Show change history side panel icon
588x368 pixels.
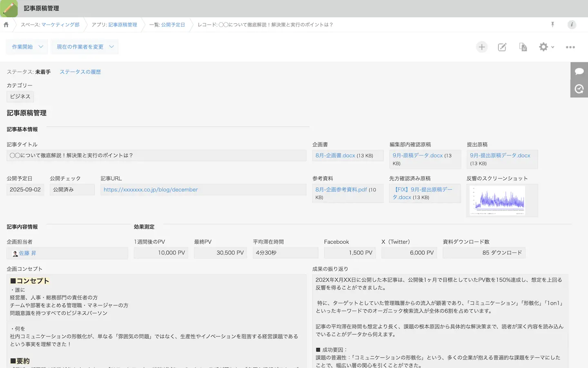click(579, 89)
